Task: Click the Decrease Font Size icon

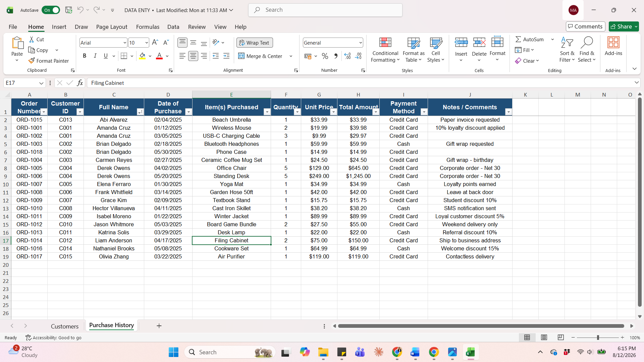Action: (x=166, y=42)
